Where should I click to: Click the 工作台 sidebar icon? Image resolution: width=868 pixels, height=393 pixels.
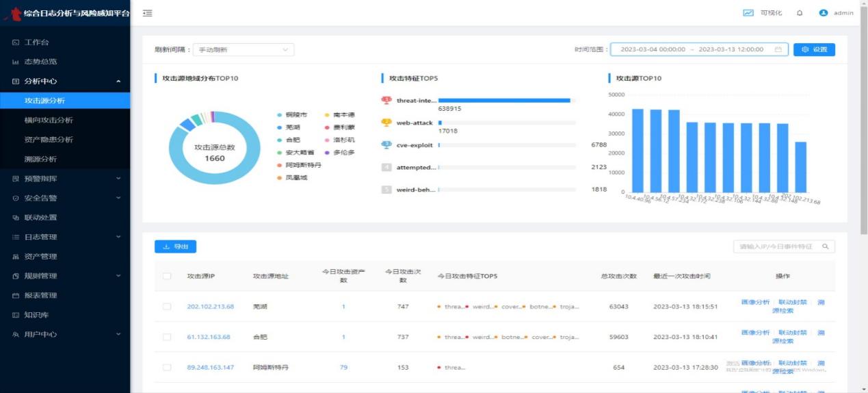coord(16,42)
